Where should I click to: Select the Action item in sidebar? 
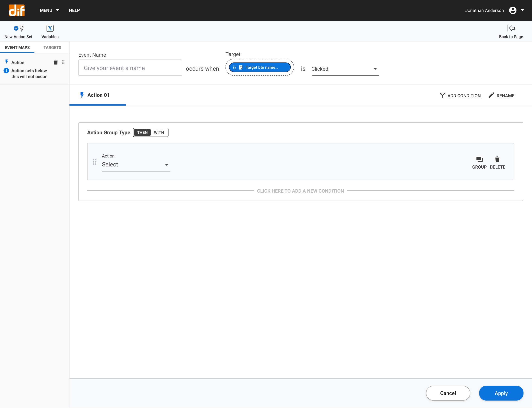pyautogui.click(x=18, y=62)
